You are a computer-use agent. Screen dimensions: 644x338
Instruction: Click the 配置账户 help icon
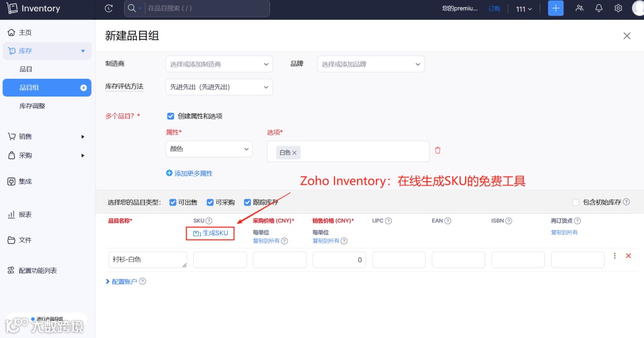(x=143, y=281)
